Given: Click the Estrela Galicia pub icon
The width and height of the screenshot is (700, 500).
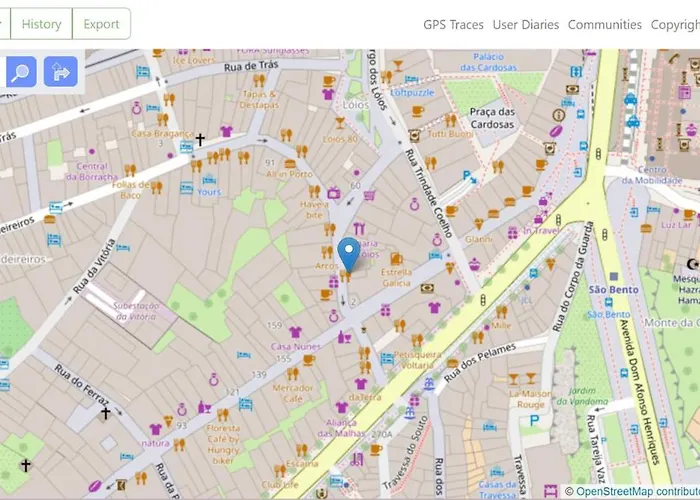Looking at the screenshot, I should click(x=396, y=259).
